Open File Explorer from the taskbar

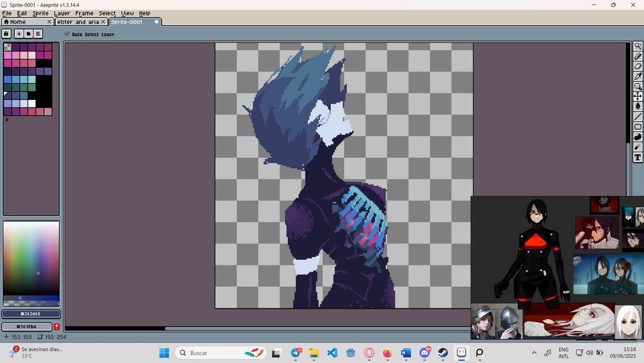click(314, 353)
